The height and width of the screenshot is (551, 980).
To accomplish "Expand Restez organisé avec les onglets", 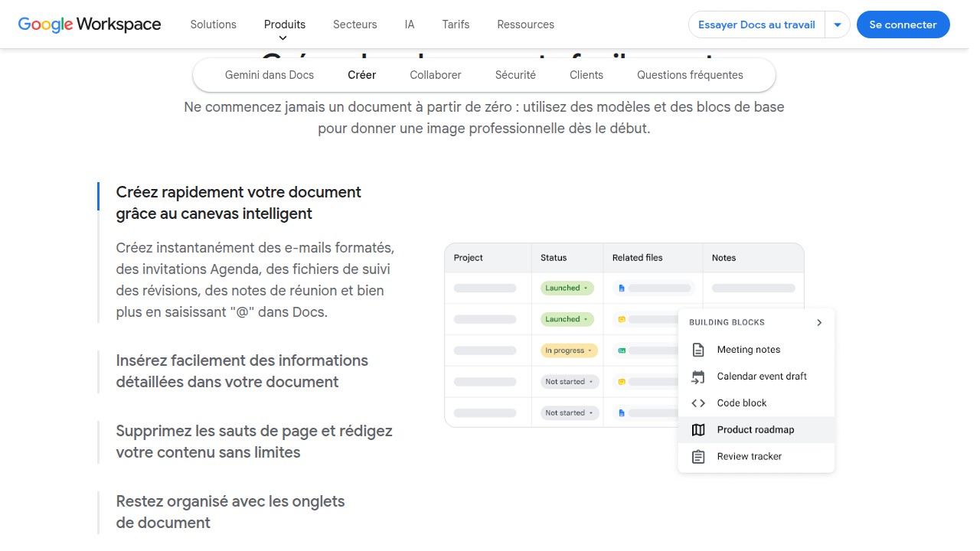I will [x=230, y=512].
